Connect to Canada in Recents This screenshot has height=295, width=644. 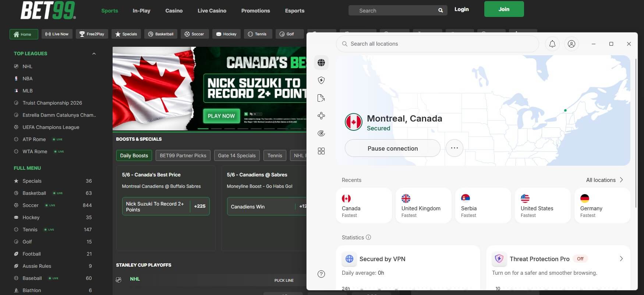click(364, 206)
